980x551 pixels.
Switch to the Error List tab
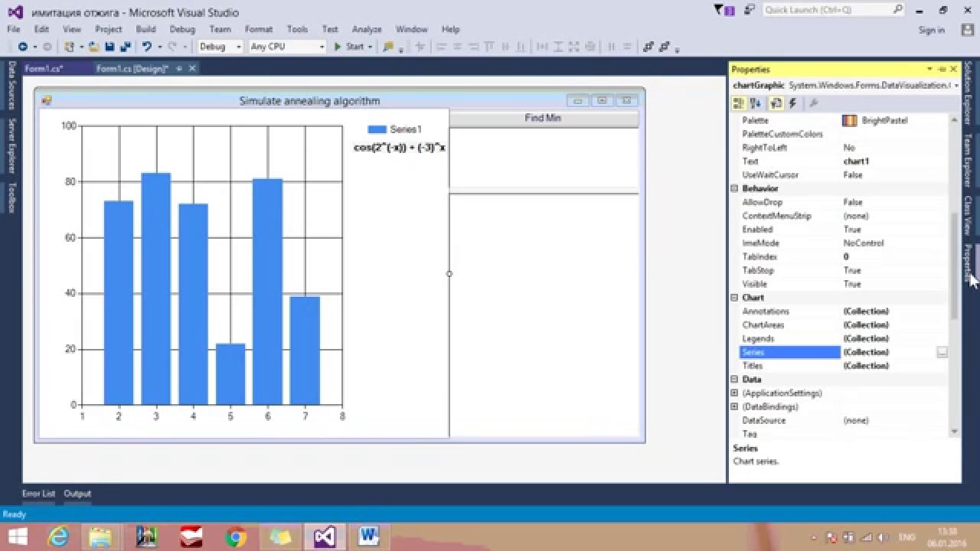tap(38, 494)
